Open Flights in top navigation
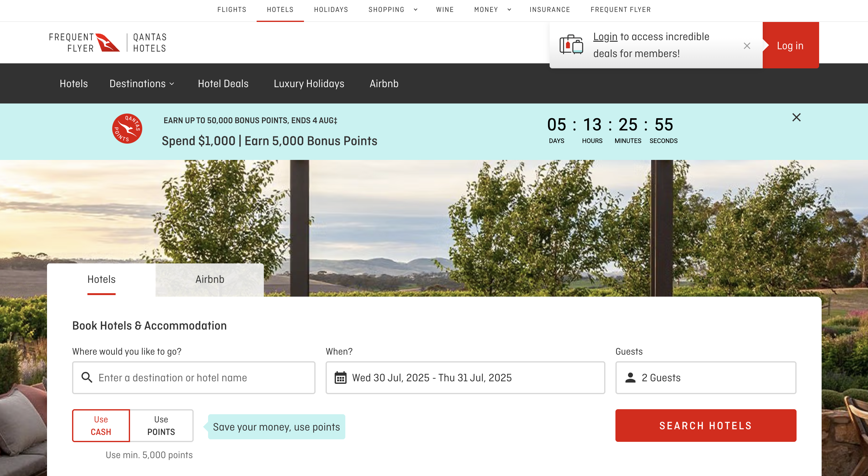868x476 pixels. click(232, 10)
